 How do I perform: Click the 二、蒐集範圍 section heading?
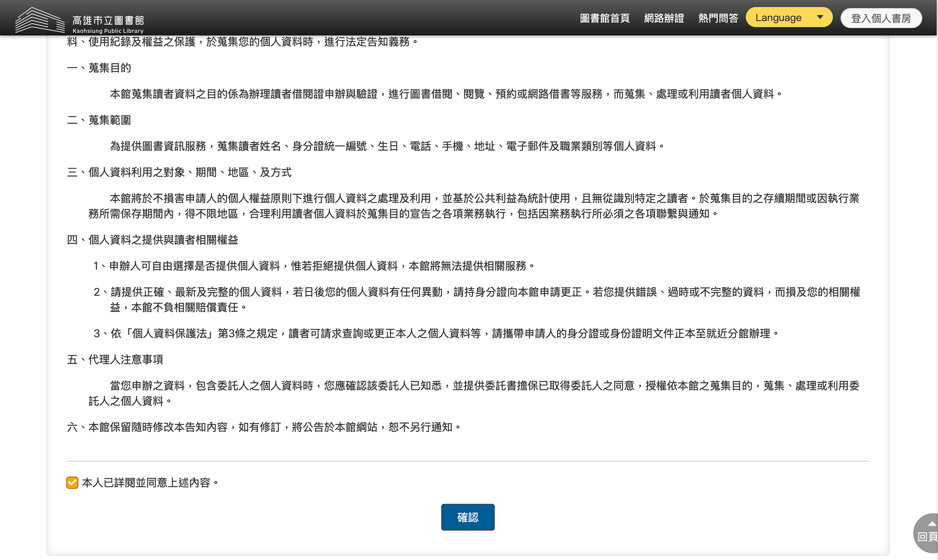point(99,120)
